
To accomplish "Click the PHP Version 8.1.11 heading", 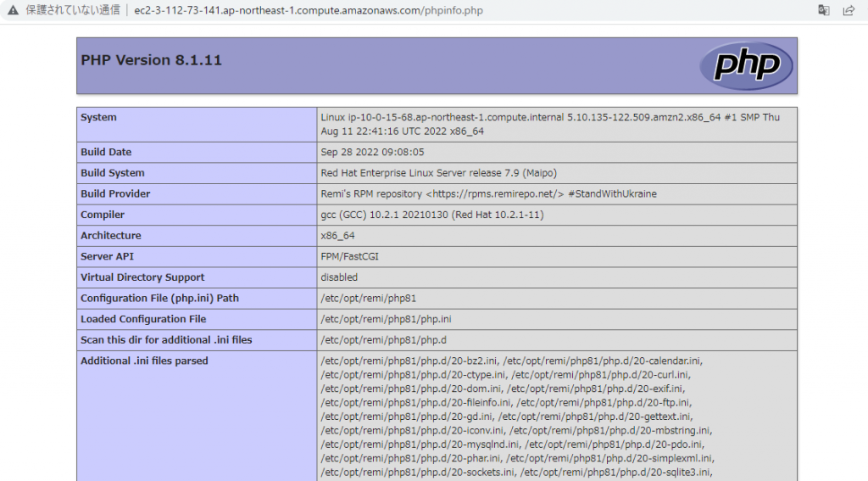I will 151,60.
